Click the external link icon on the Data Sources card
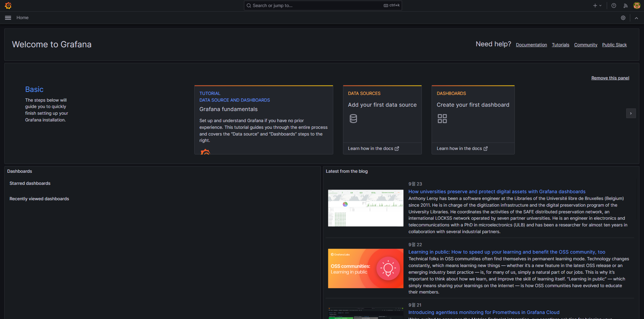Viewport: 644px width, 319px height. click(x=397, y=149)
